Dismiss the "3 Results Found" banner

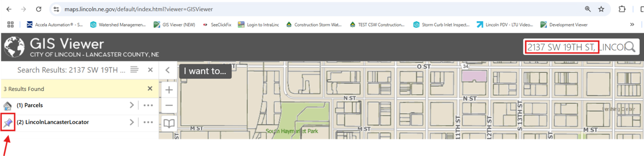(x=150, y=89)
